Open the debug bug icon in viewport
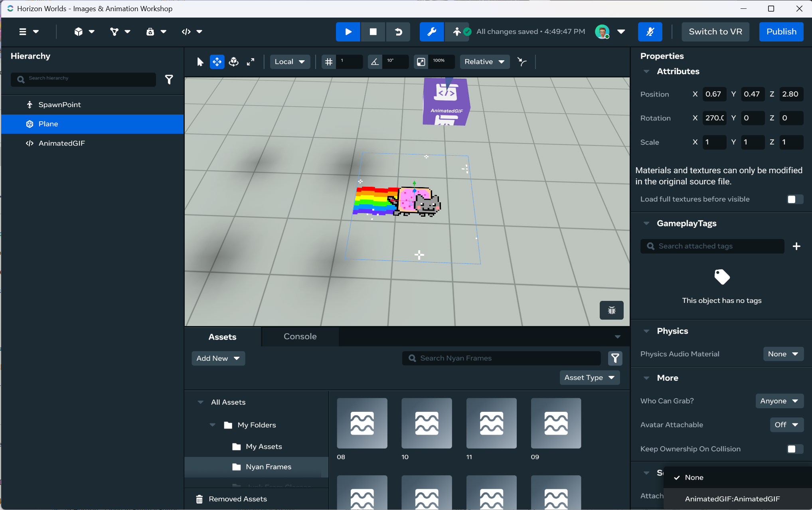 (x=612, y=310)
